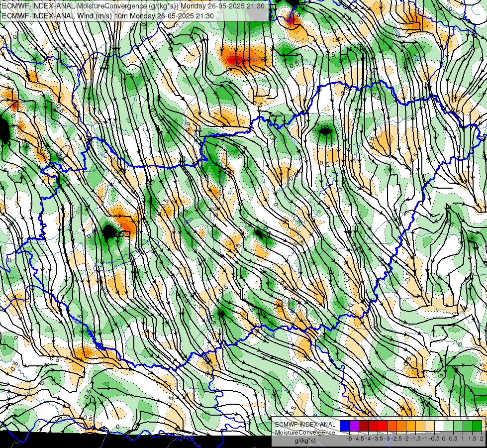Click the legend unit 'g/(kg*s)'
487x448 pixels.
305,441
